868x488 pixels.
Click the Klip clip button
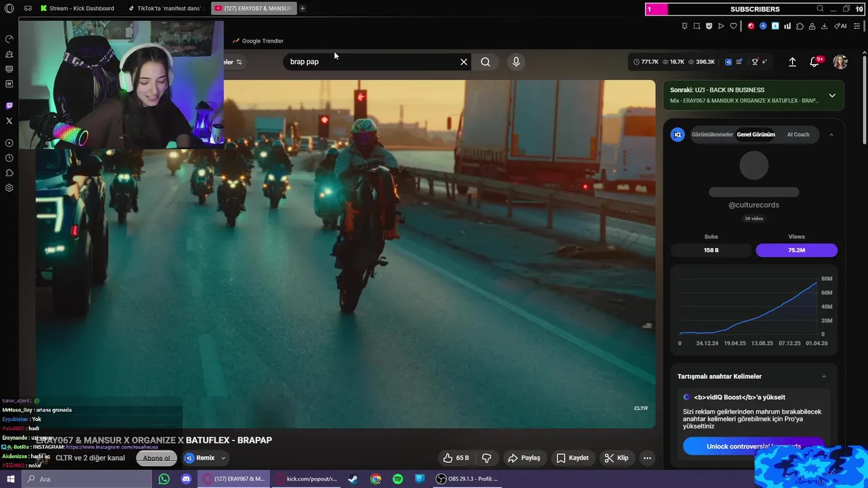tap(616, 458)
